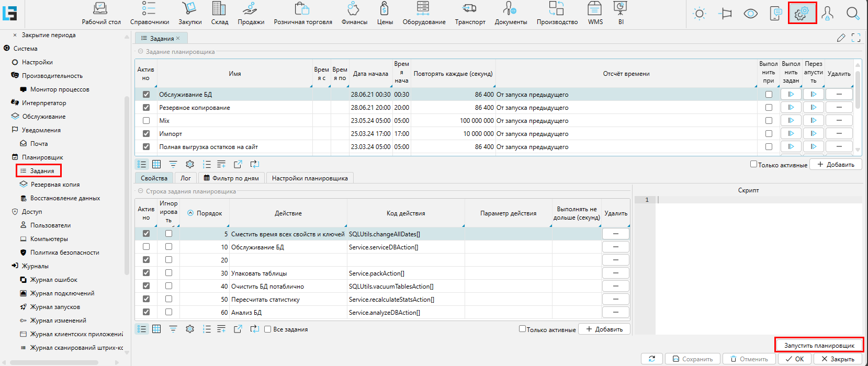The height and width of the screenshot is (366, 868).
Task: Enable the Mix task Активно checkbox
Action: [x=146, y=121]
